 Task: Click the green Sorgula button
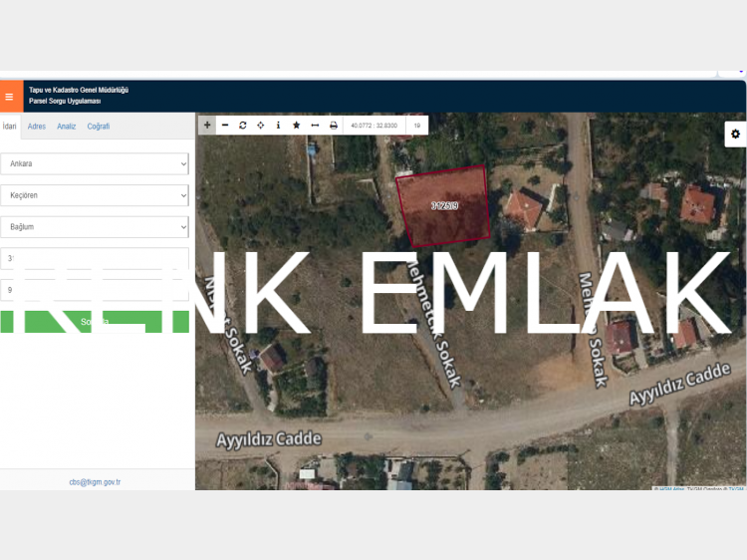tap(95, 322)
